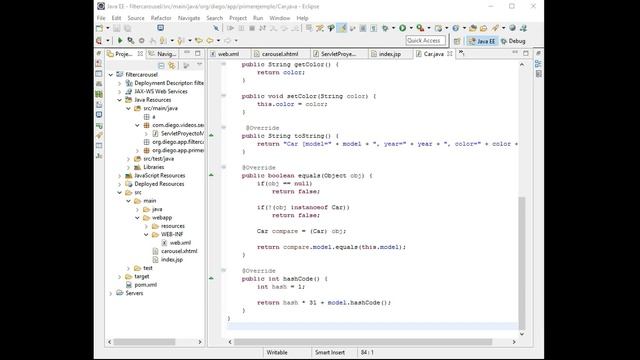Viewport: 640px width, 360px height.
Task: Expand the target folder
Action: pyautogui.click(x=120, y=277)
